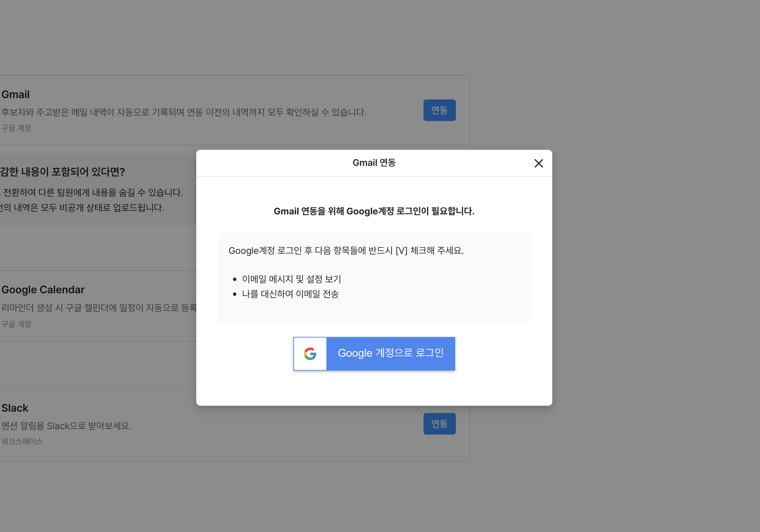Click the Gmail integration heading
Screen dimensions: 760x532
click(16, 94)
